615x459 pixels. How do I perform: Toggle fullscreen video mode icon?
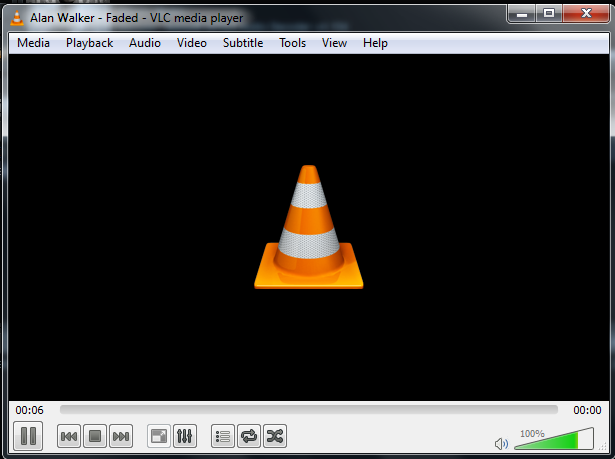(159, 436)
